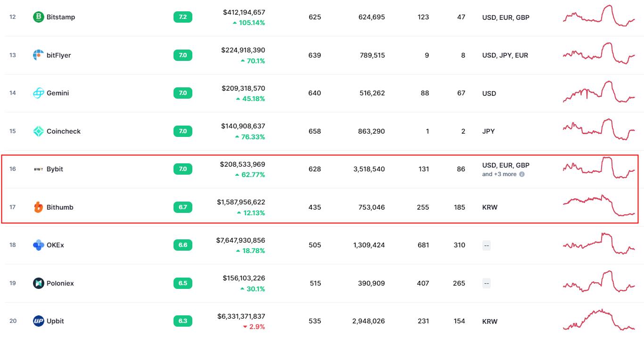Click OKEx's markets count 681
The height and width of the screenshot is (338, 644).
[423, 245]
